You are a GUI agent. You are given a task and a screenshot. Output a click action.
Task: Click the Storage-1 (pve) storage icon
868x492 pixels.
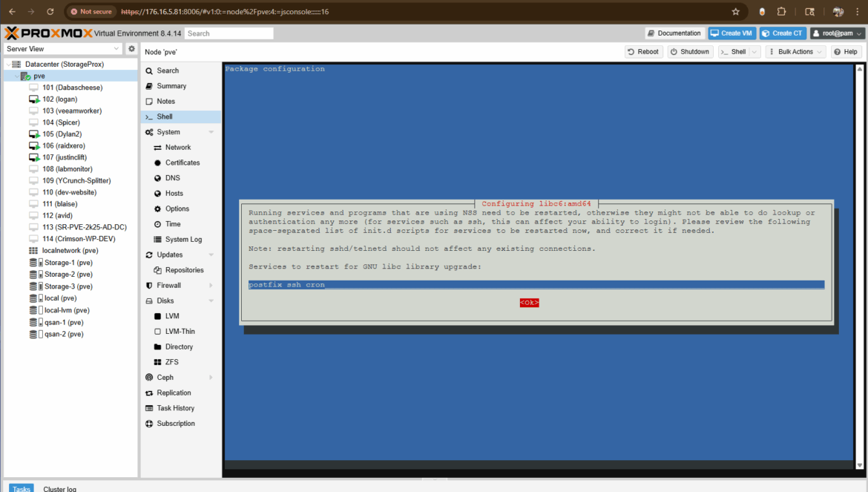click(x=35, y=263)
